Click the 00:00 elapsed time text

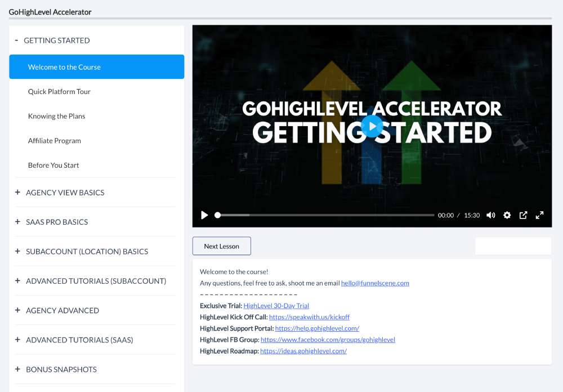coord(445,215)
